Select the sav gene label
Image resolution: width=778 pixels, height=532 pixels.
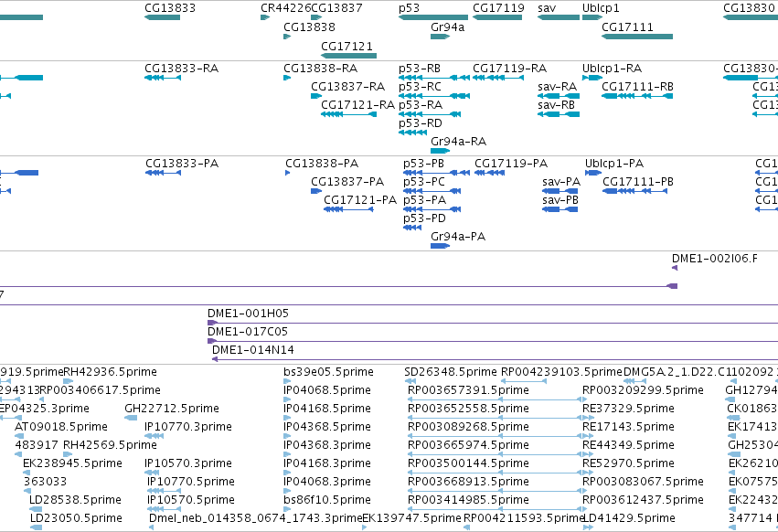click(547, 8)
